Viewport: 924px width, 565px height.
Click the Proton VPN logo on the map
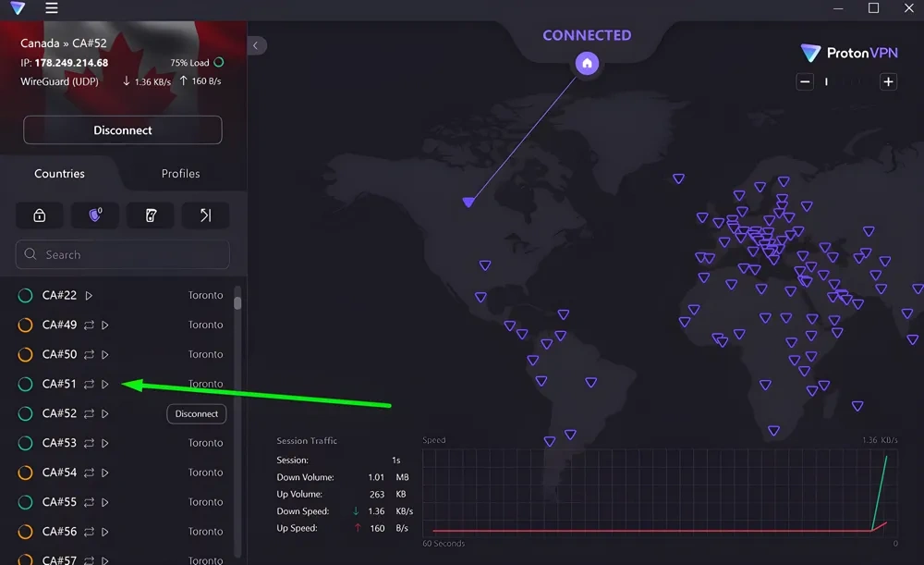(x=849, y=53)
